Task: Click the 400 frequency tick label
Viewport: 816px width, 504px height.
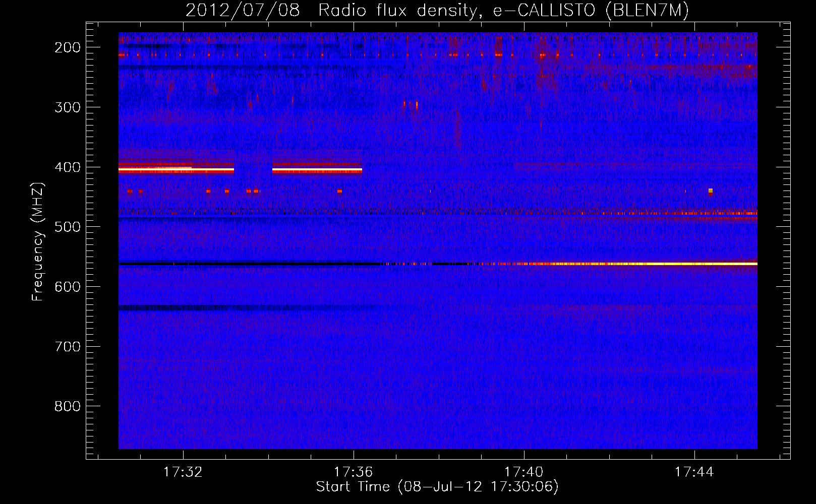Action: tap(68, 167)
